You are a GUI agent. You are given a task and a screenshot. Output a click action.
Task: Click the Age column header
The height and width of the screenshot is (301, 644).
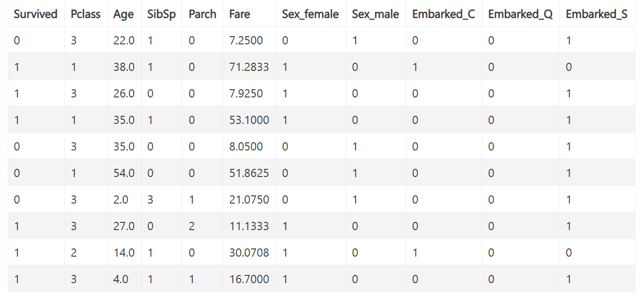click(x=124, y=14)
